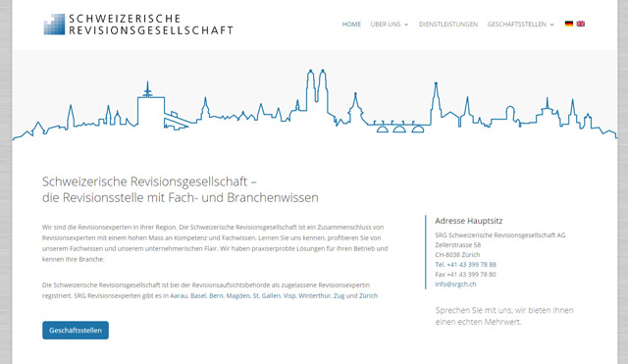
Task: Call via the Tel. +41 43 399 78 88 link
Action: (x=465, y=265)
